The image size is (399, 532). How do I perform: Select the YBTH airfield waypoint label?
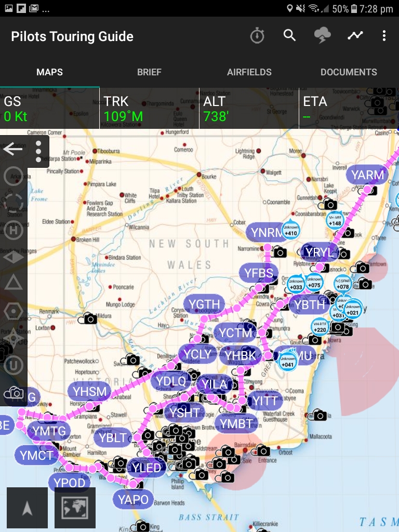click(x=309, y=304)
